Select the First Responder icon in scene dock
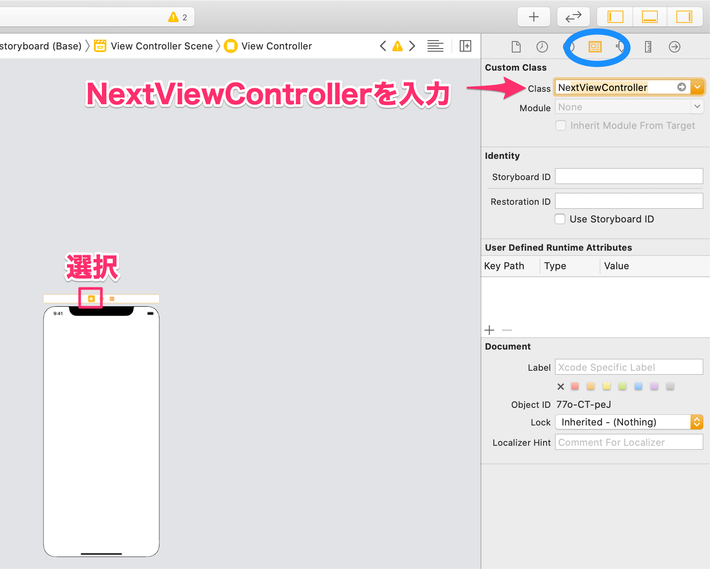Screen dimensions: 728x587 click(x=101, y=299)
